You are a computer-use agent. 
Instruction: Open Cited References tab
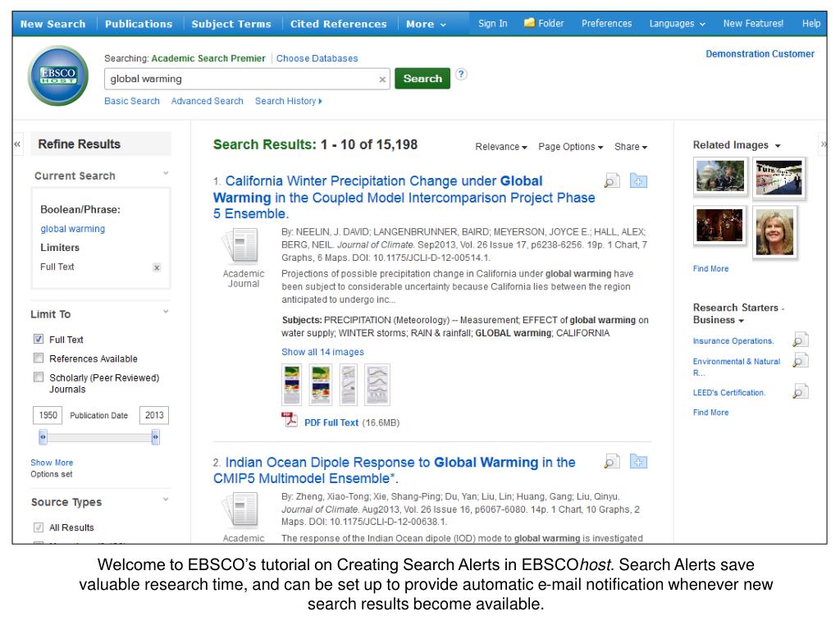339,24
